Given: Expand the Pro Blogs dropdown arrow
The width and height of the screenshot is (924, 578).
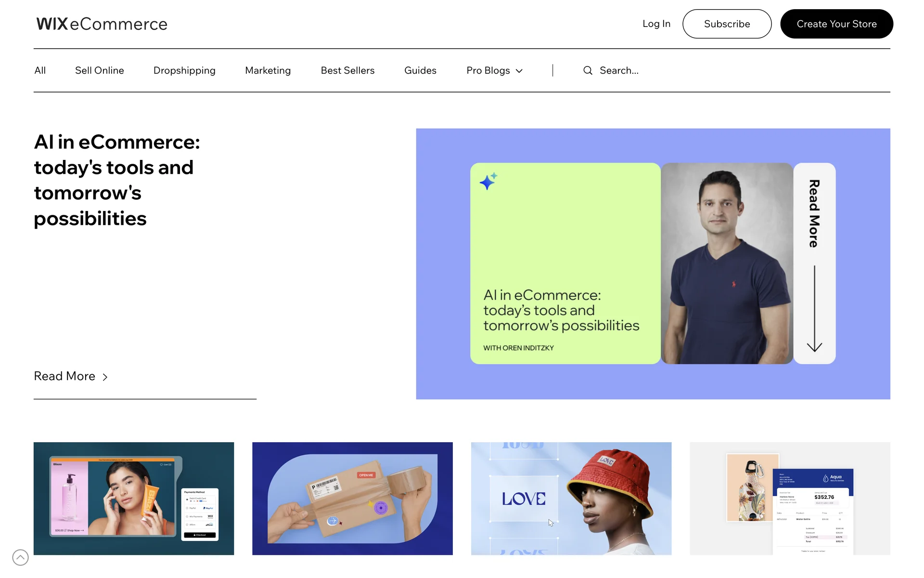Looking at the screenshot, I should pyautogui.click(x=519, y=71).
